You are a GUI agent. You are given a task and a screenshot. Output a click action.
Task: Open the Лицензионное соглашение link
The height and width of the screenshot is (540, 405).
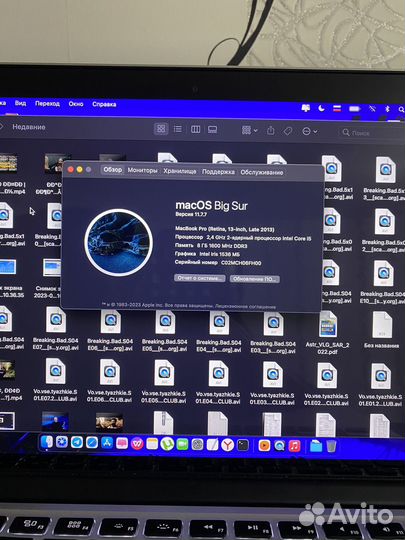click(245, 306)
